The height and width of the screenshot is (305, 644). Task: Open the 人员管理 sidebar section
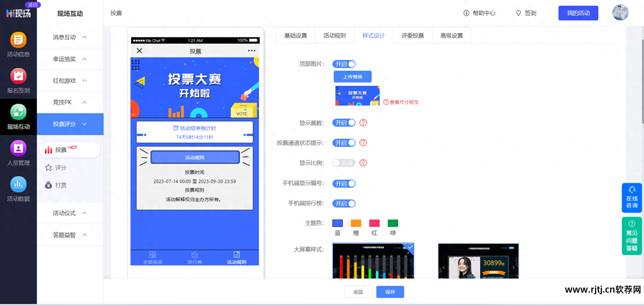pos(18,154)
